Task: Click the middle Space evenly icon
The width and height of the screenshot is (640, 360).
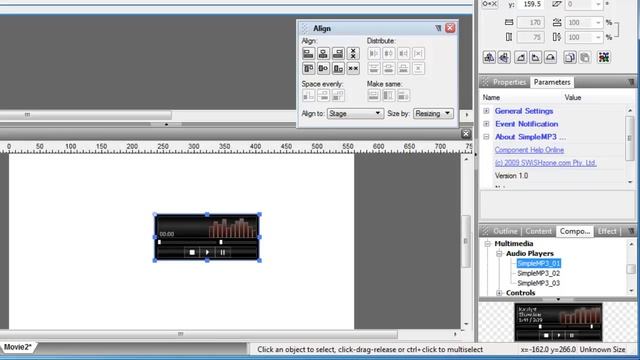Action: (x=323, y=96)
